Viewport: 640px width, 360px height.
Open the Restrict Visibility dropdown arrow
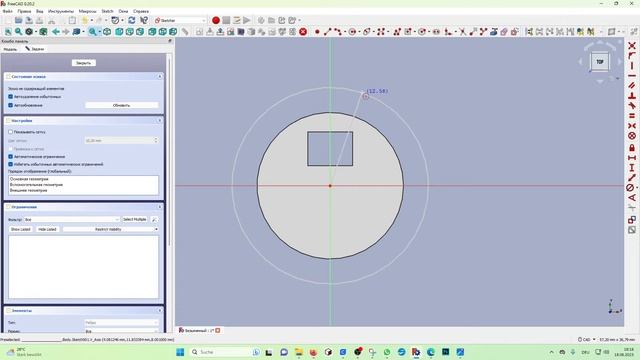[156, 229]
